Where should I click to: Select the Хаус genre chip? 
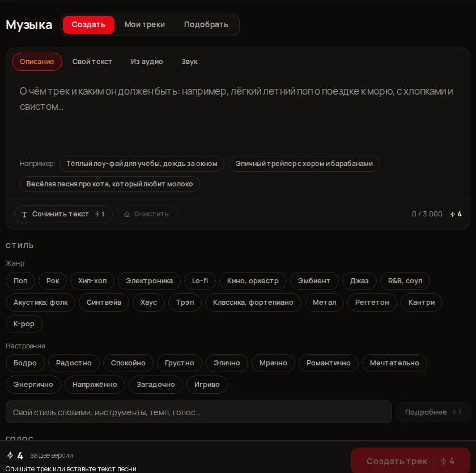[x=148, y=302]
